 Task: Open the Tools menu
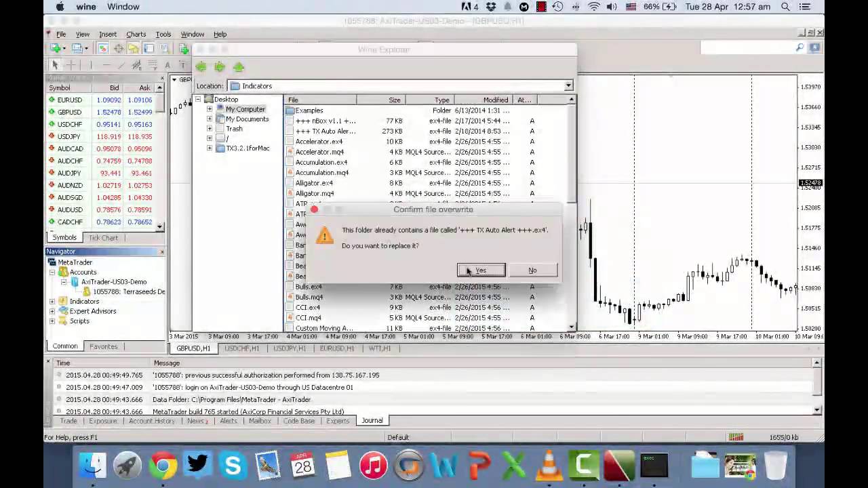coord(163,34)
